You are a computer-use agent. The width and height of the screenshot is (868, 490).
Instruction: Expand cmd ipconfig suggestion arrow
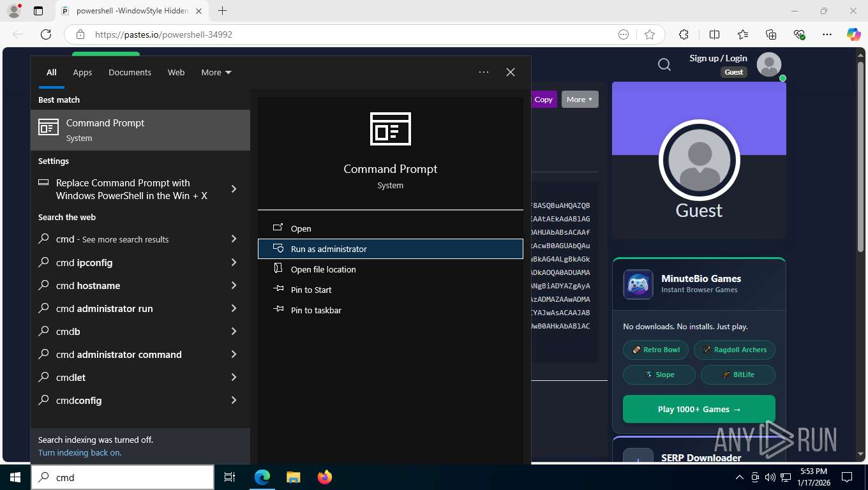[x=234, y=262]
